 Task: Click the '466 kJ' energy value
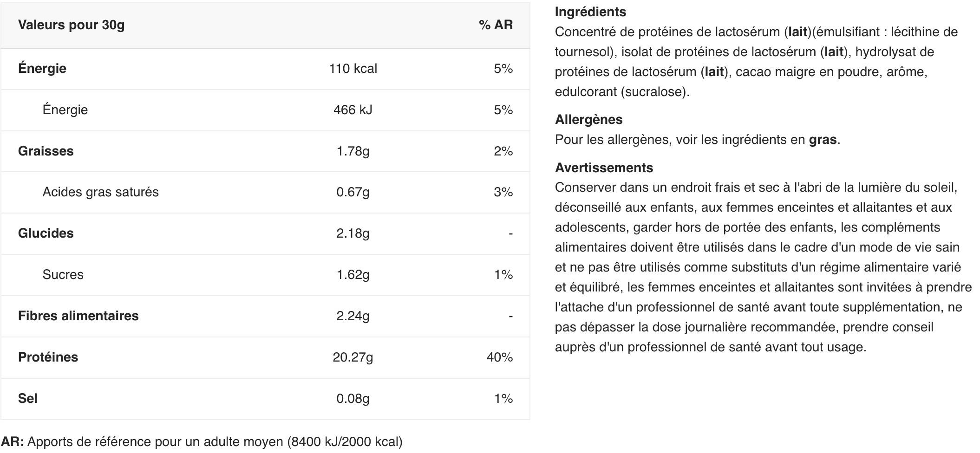click(353, 110)
